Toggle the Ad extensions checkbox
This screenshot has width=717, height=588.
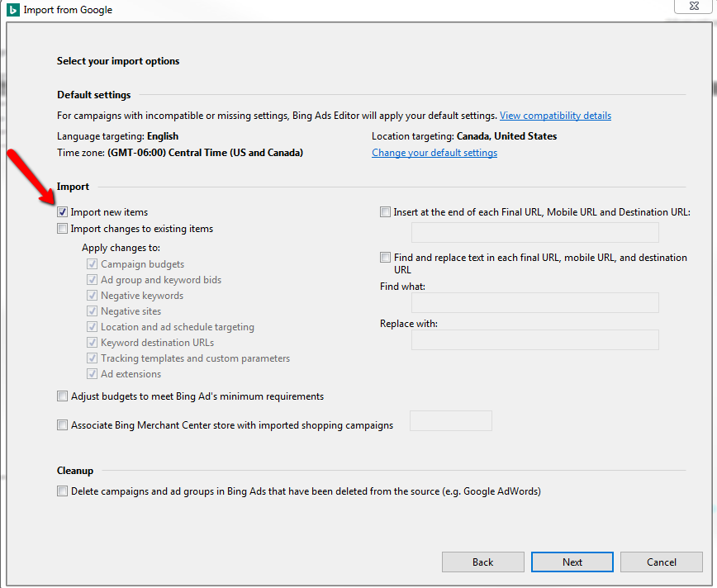(92, 374)
